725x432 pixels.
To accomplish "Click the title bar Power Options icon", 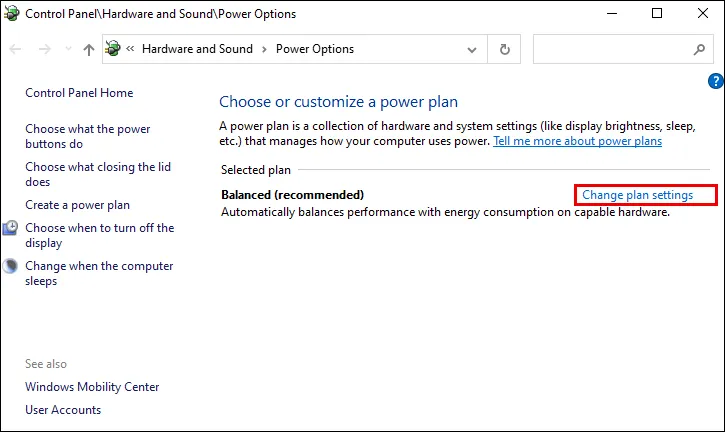I will click(13, 14).
